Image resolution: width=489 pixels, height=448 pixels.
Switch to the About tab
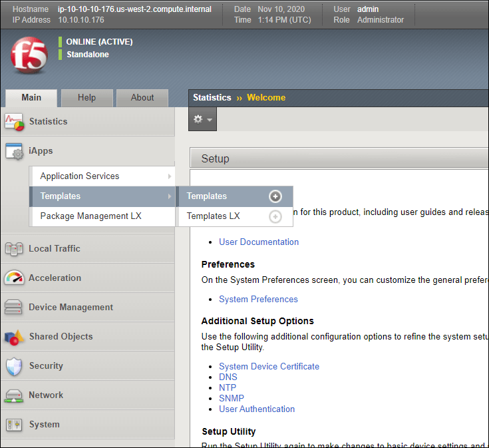(142, 98)
